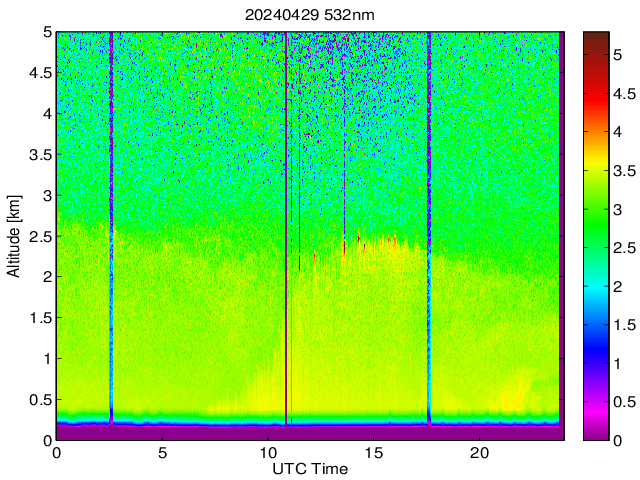This screenshot has width=640, height=480.
Task: Select y-axis tick label 4.5
Action: pyautogui.click(x=39, y=72)
